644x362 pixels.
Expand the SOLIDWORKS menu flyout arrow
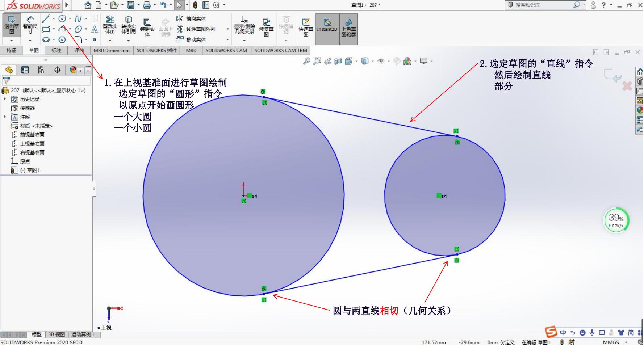coord(67,5)
